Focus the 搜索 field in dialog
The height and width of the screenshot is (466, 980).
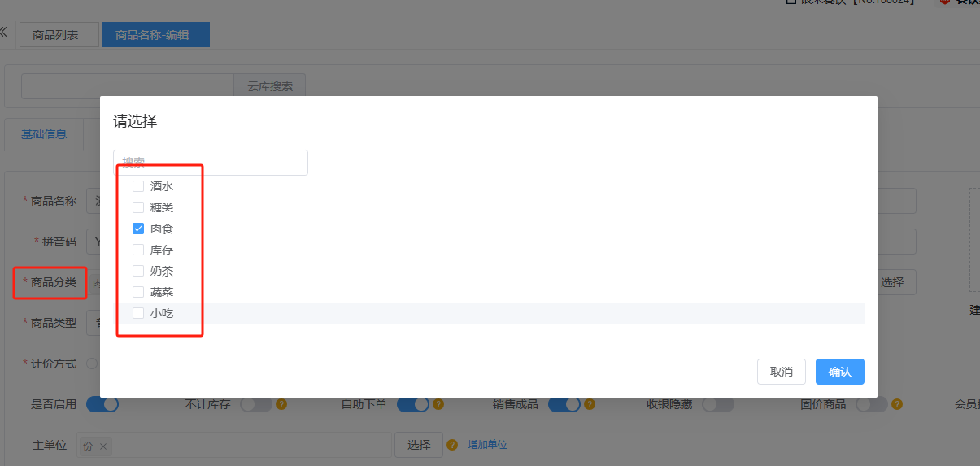210,163
